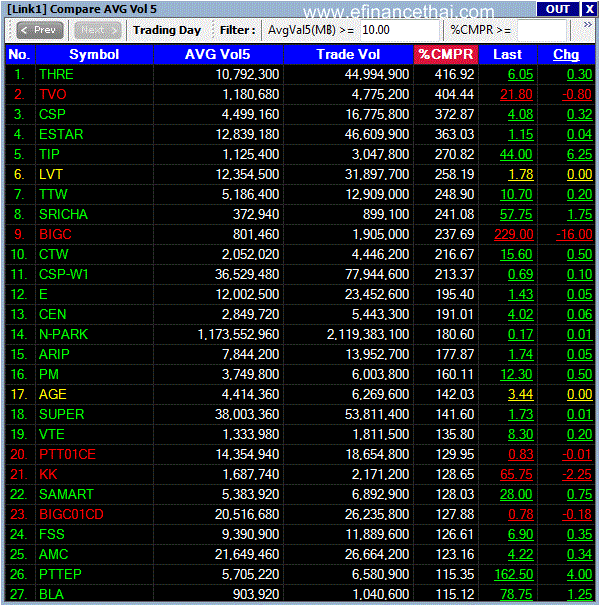Viewport: 605px width, 606px height.
Task: Click SUPER AVG Vol5 value 38,003,360
Action: click(x=247, y=415)
